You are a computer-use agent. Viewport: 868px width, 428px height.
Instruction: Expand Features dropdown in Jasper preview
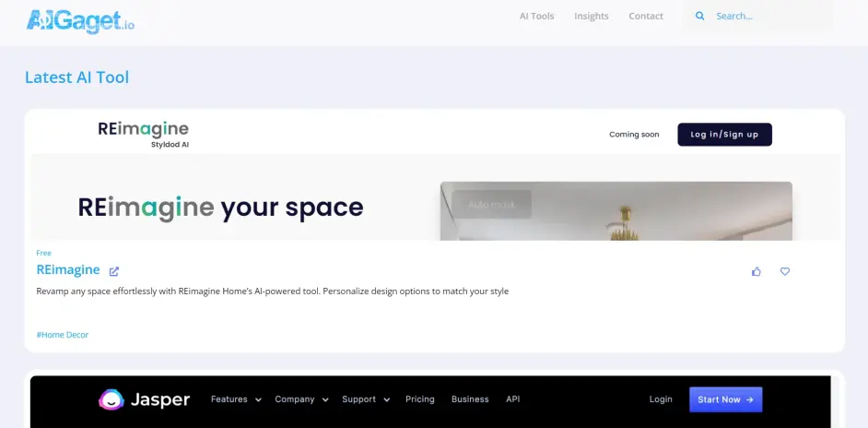(x=237, y=399)
